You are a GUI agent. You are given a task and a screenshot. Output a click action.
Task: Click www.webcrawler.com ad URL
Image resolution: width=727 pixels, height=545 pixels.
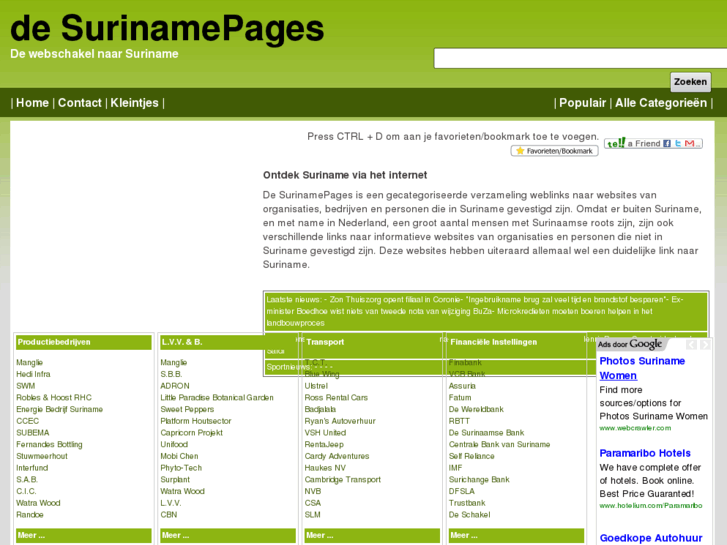tap(635, 428)
